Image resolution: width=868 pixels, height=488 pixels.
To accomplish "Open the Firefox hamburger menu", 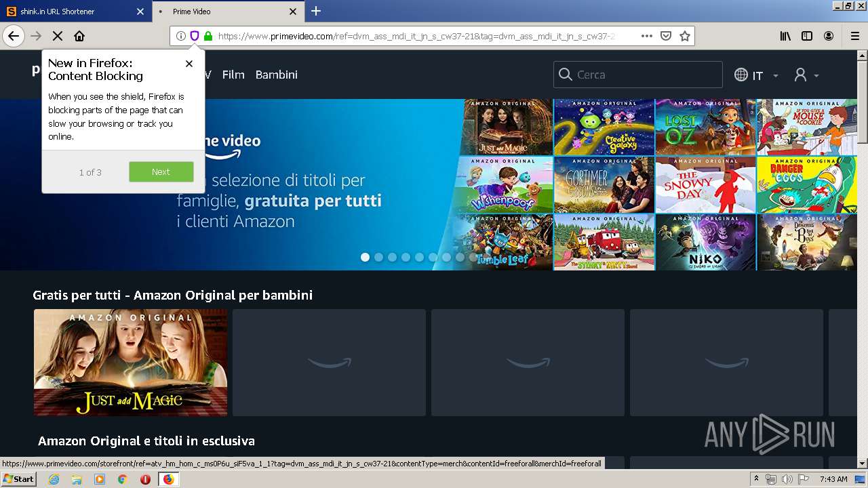I will (855, 36).
